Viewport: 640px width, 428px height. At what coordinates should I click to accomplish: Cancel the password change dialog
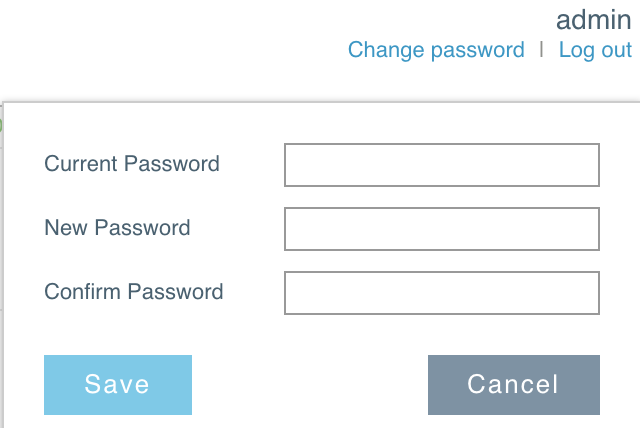513,385
